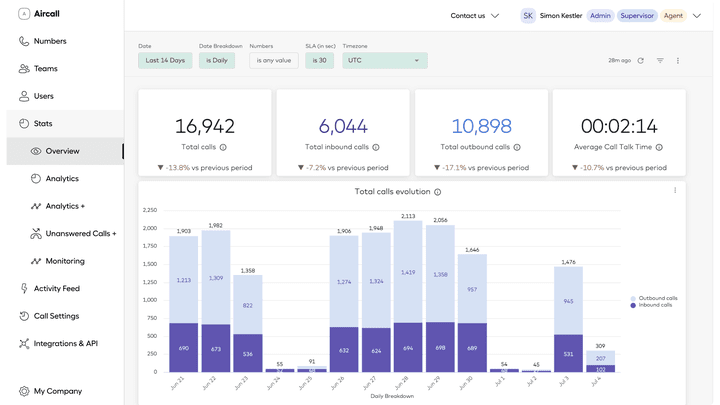
Task: Open Unanswered Calls + in sidebar
Action: [x=80, y=234]
